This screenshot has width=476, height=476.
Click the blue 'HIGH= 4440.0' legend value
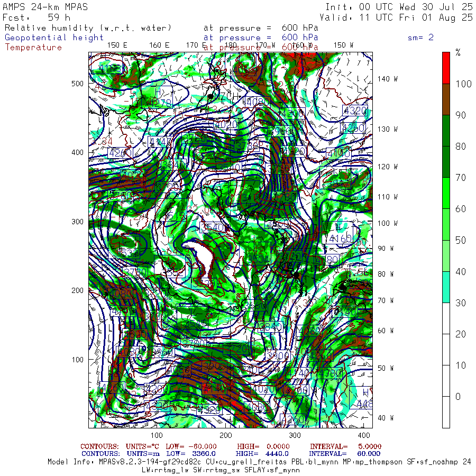(262, 454)
